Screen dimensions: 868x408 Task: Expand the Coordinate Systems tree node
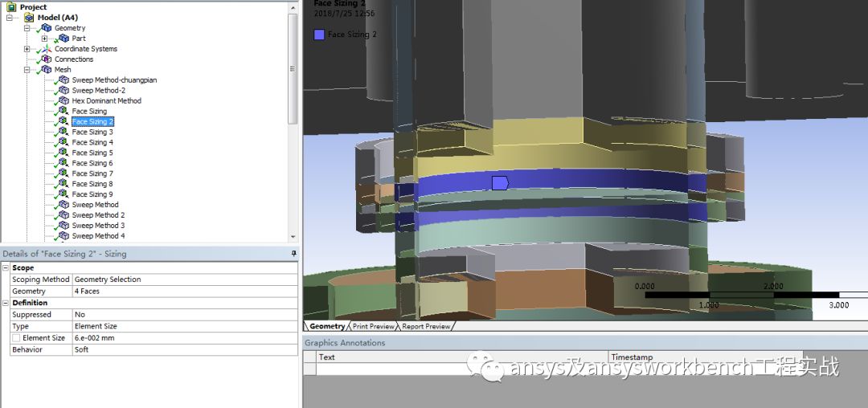pos(27,49)
